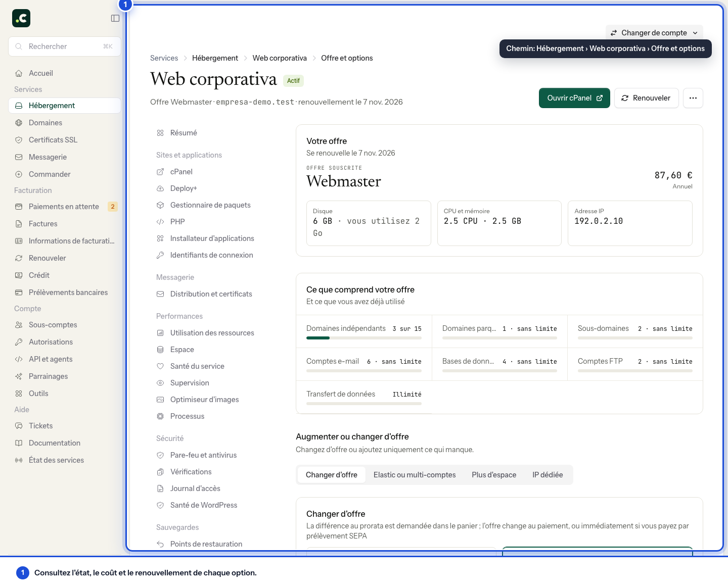
Task: Click the Identifiants de connexion key icon
Action: click(x=160, y=255)
